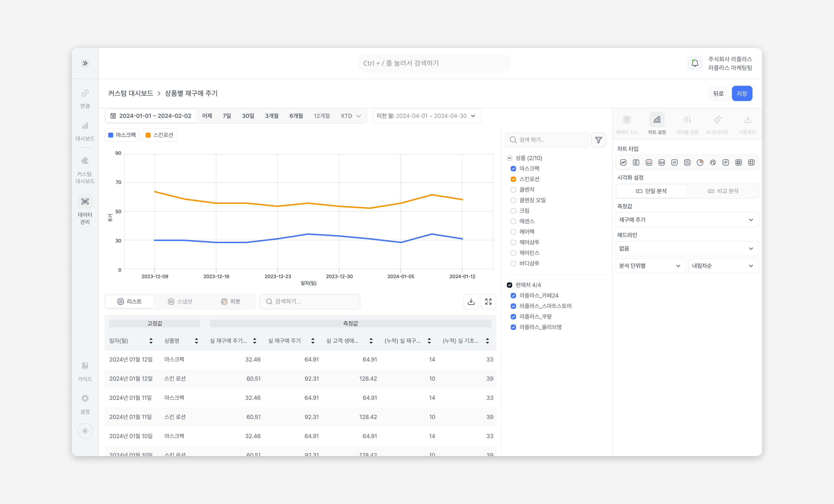Choose the number (#) chart type icon
834x504 pixels.
pos(674,163)
